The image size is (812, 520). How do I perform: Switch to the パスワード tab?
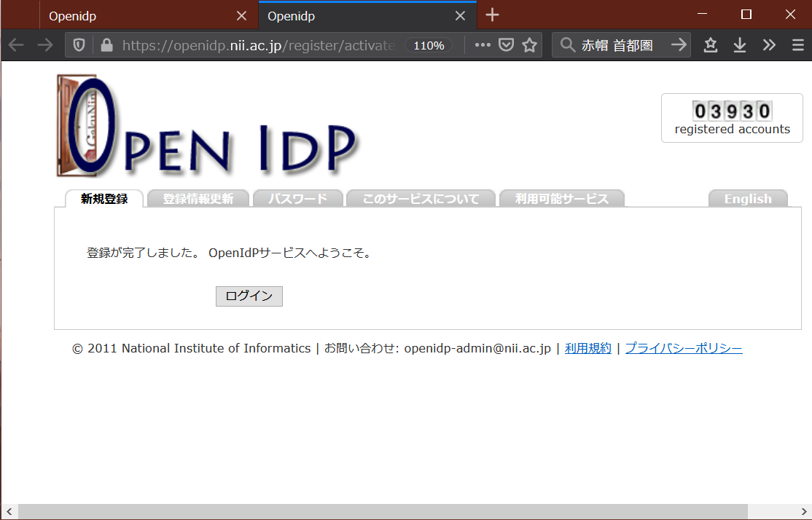[298, 199]
